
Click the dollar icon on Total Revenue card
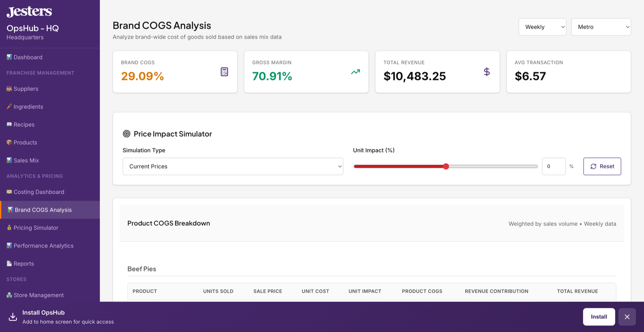(x=487, y=71)
